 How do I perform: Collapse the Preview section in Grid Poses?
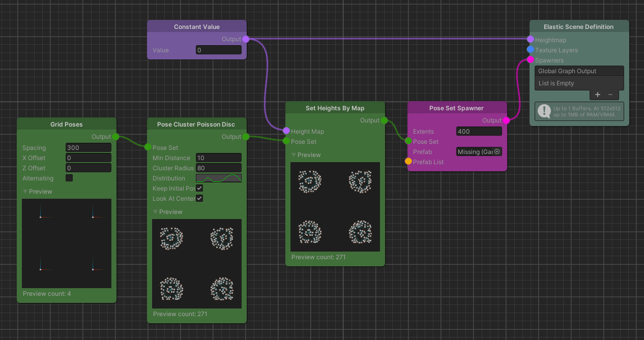(x=25, y=191)
